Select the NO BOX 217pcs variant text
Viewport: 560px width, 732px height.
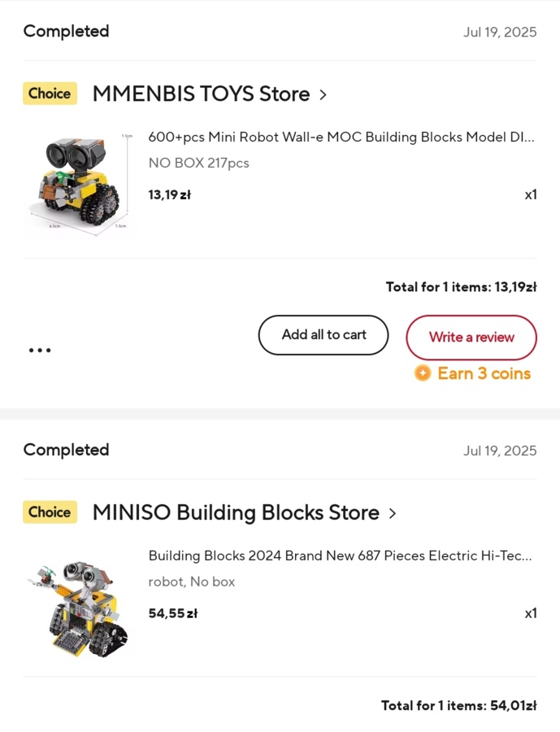pos(198,163)
